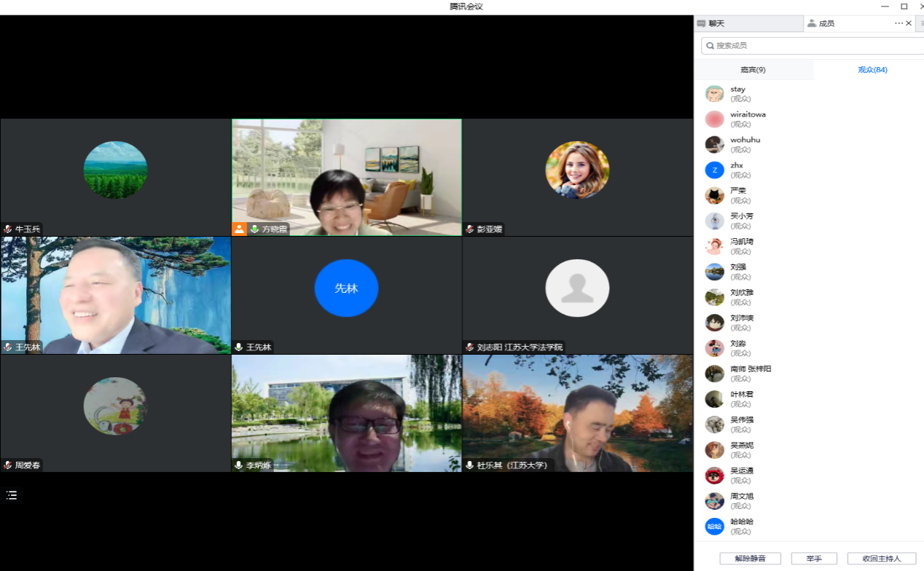Image resolution: width=924 pixels, height=571 pixels.
Task: Click 牛玉兵's muted microphone icon
Action: tap(8, 229)
